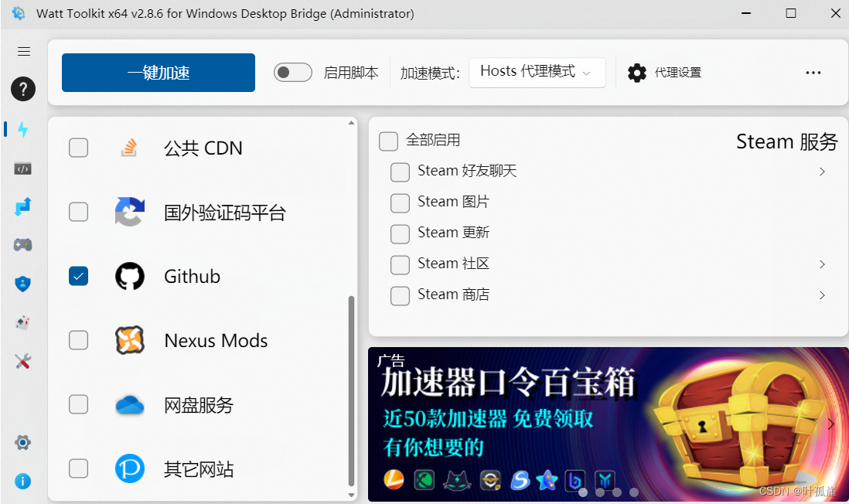
Task: Check the 公共 CDN checkbox
Action: pyautogui.click(x=79, y=147)
